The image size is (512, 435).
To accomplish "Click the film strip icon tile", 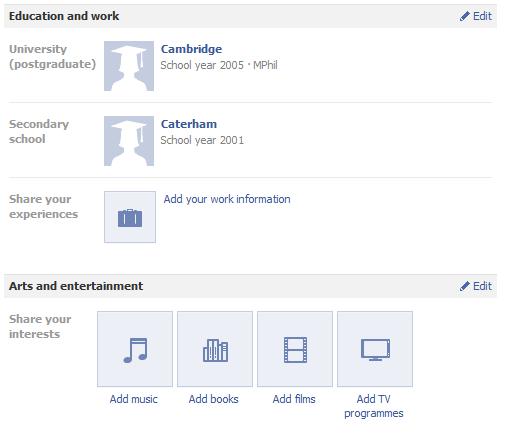I will pos(295,349).
